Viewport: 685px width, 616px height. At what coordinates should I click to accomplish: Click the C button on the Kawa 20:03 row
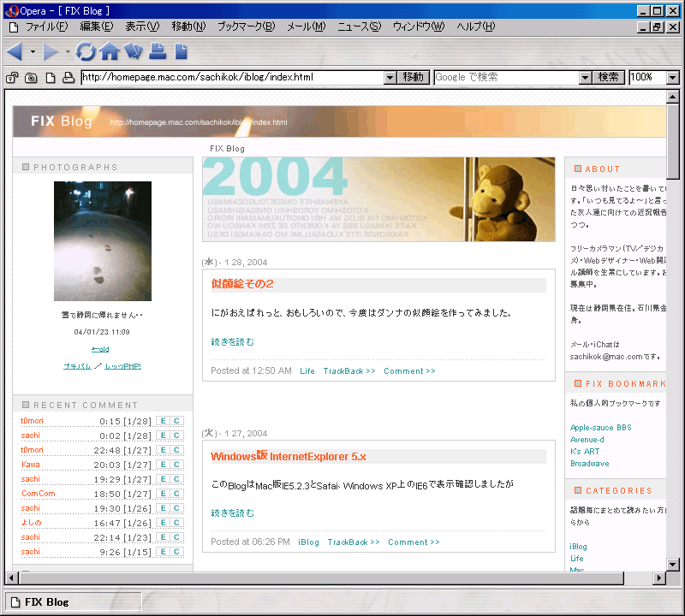[x=176, y=465]
